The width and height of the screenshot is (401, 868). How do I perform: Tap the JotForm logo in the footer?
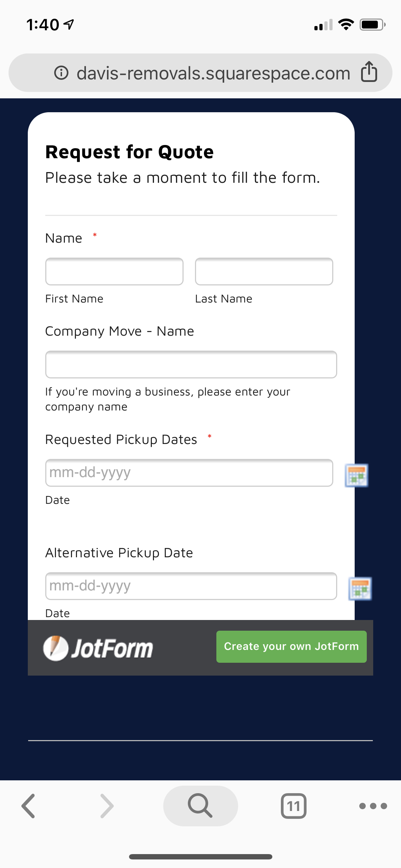click(x=98, y=648)
